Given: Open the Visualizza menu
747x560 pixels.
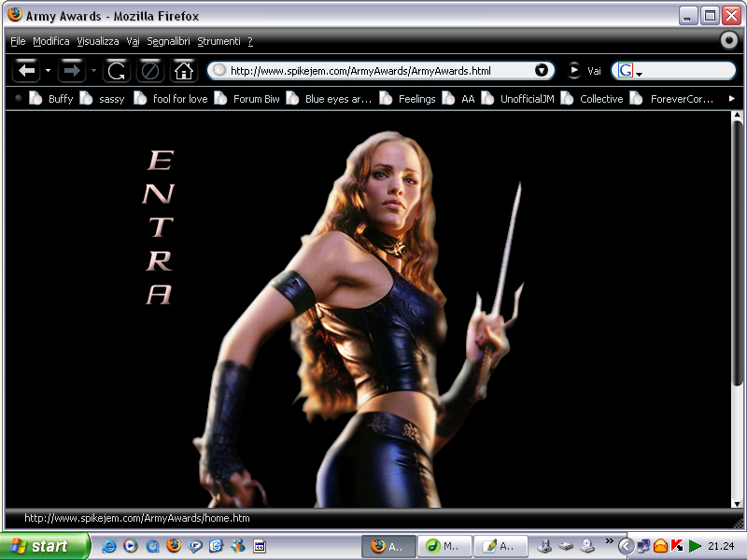Looking at the screenshot, I should 98,41.
